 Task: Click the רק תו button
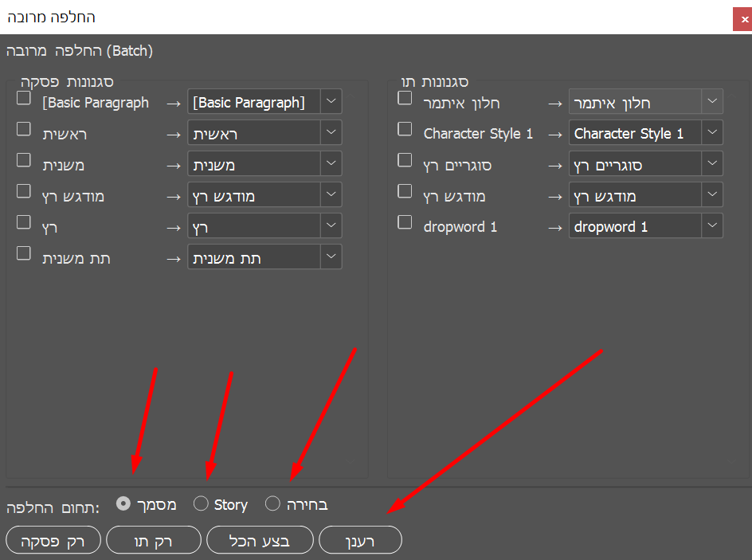[x=155, y=541]
